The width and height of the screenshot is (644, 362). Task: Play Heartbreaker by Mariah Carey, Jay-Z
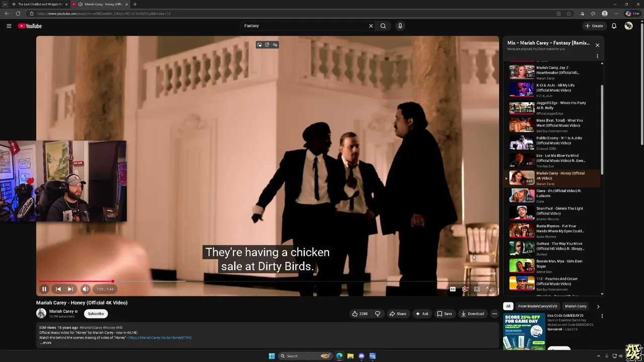(552, 72)
